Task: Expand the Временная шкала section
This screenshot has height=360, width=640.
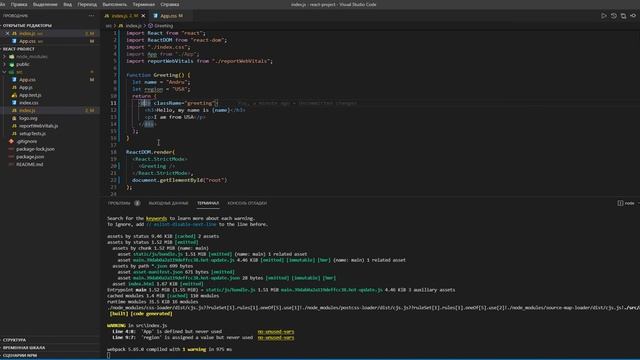Action: [24, 347]
